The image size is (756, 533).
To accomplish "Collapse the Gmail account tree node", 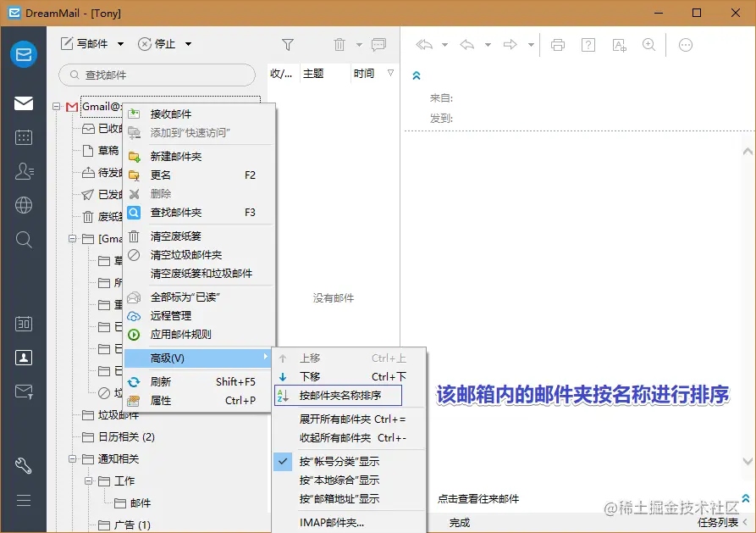I will (x=57, y=106).
